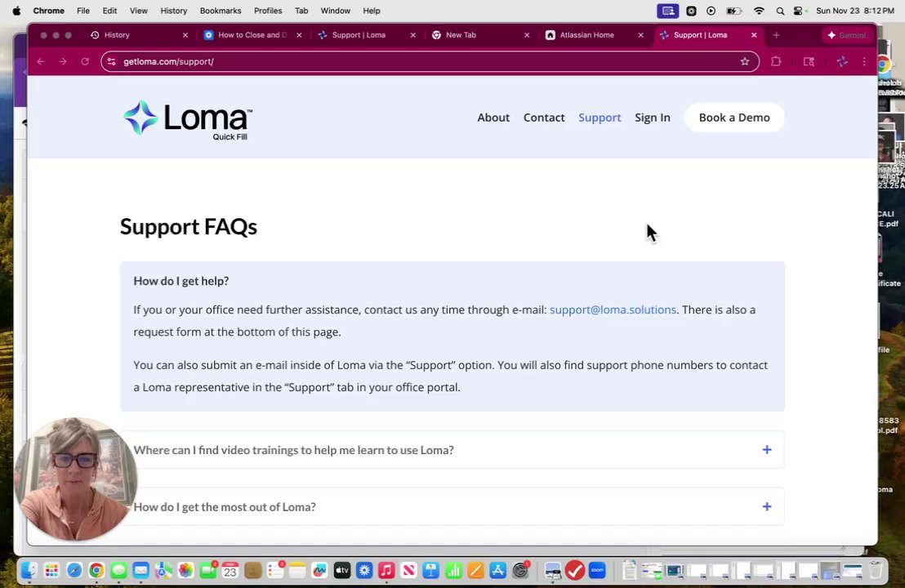Expand the video trainings FAQ plus icon
The height and width of the screenshot is (588, 905).
[766, 449]
